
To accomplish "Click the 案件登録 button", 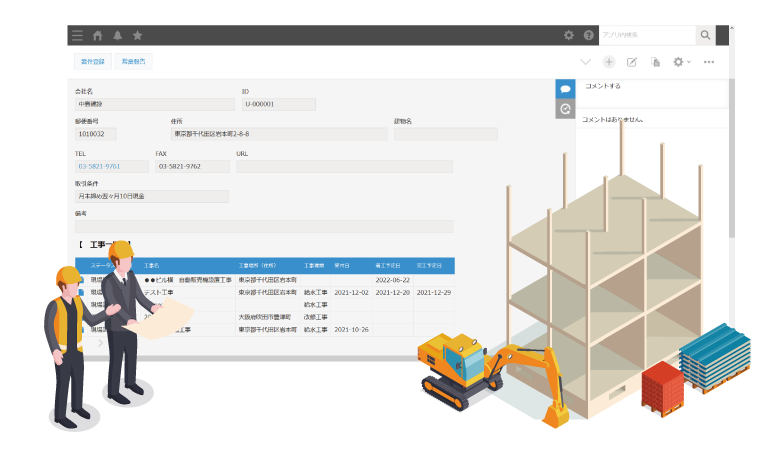I will click(93, 62).
